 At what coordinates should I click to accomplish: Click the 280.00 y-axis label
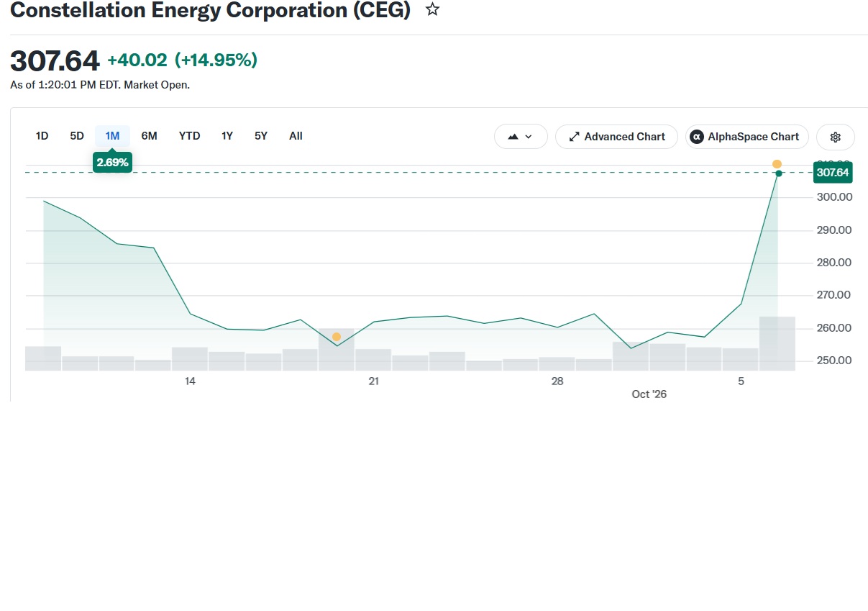pyautogui.click(x=834, y=263)
